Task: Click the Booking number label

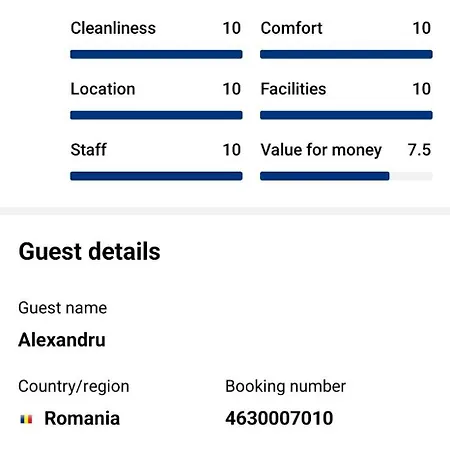Action: (x=285, y=386)
